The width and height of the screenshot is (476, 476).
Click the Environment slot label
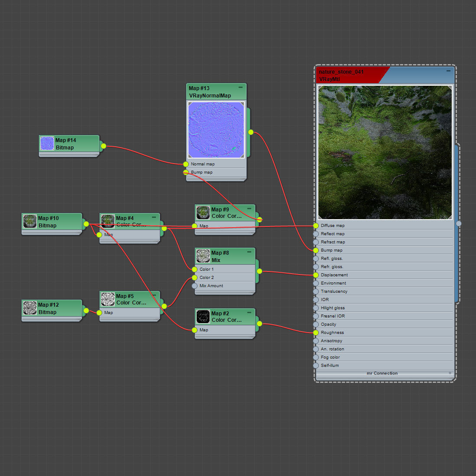[334, 283]
